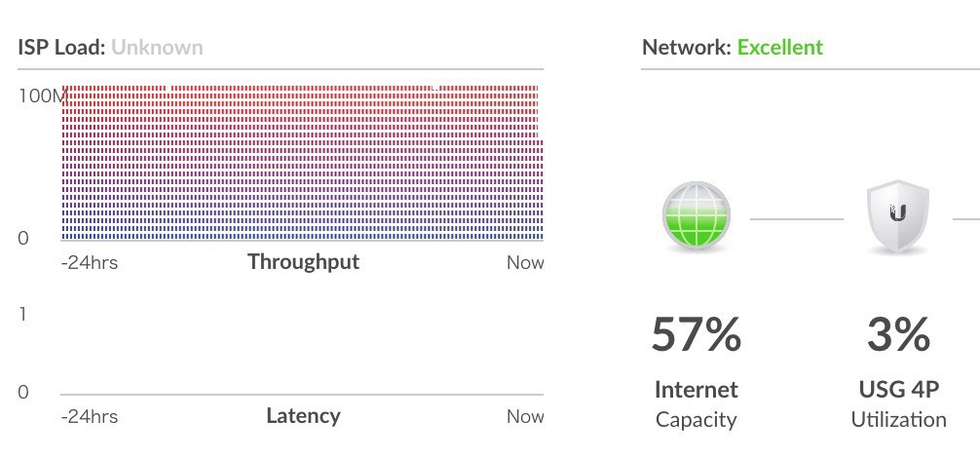Click the Throughput chart area
Image resolution: width=980 pixels, height=458 pixels.
[302, 163]
